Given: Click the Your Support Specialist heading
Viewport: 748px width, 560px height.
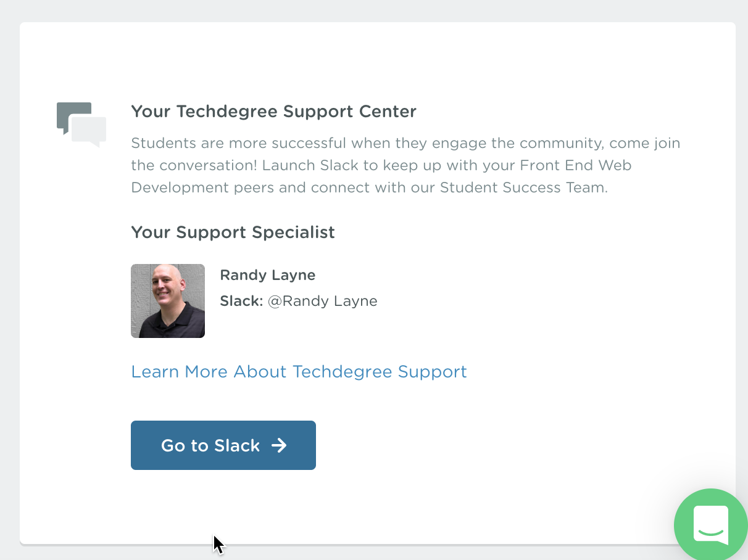Looking at the screenshot, I should 233,233.
